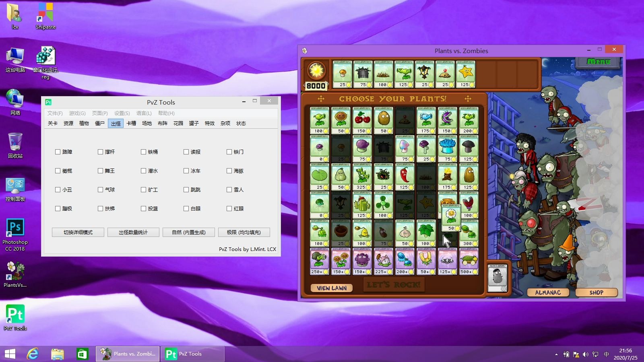Enable the 舞王 zombie checkbox
This screenshot has height=362, width=644.
tap(100, 171)
